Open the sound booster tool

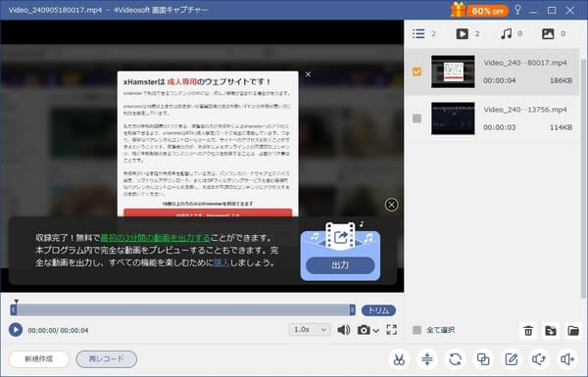(x=567, y=359)
